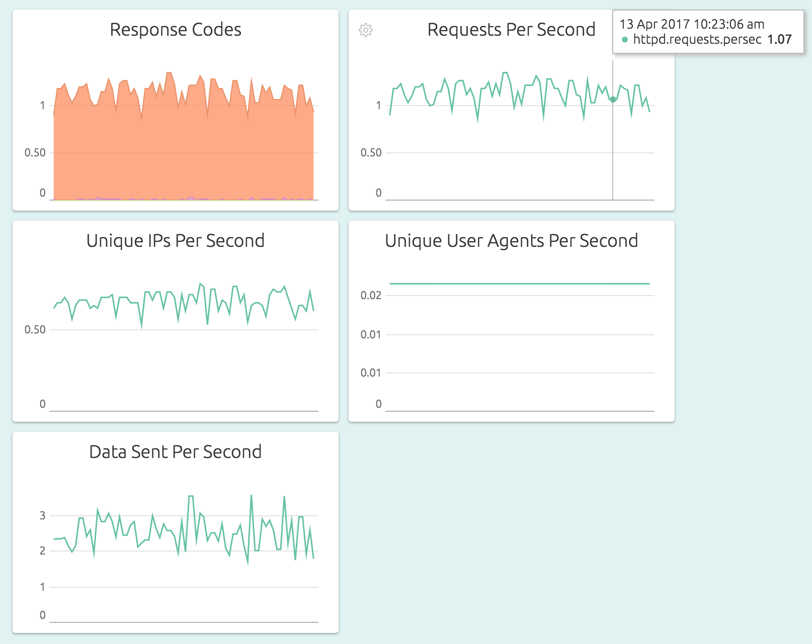The image size is (812, 644).
Task: Click the hovered data point on Requests chart
Action: pos(613,100)
